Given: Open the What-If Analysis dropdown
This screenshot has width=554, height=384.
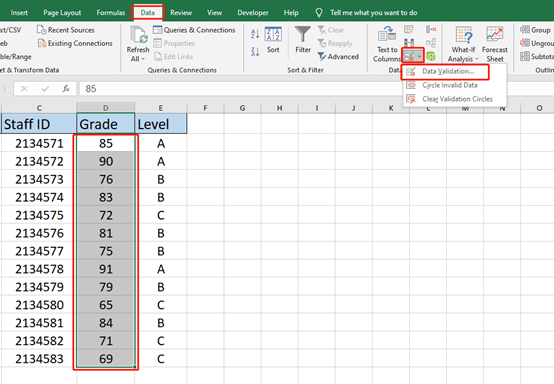Looking at the screenshot, I should point(463,44).
